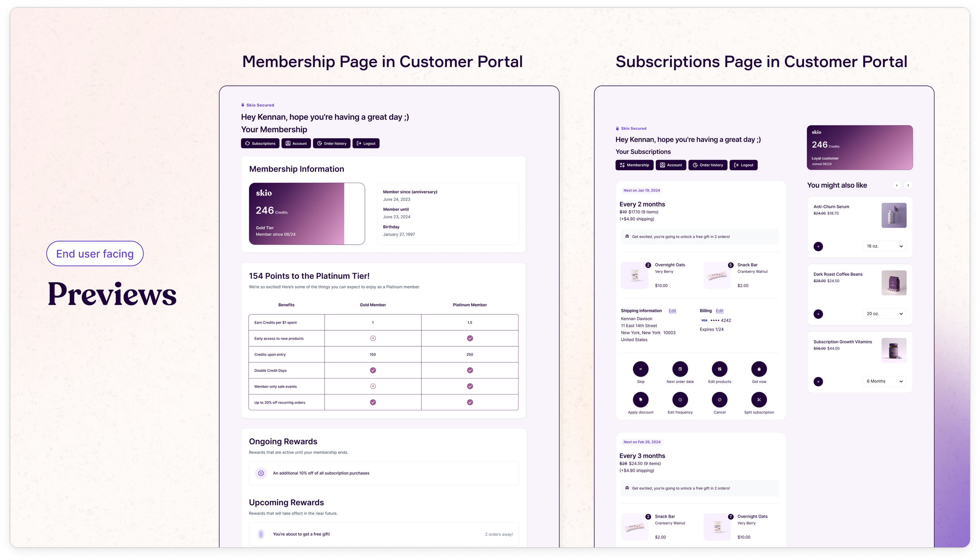Click the Apply discount icon
Image resolution: width=980 pixels, height=560 pixels.
(641, 400)
